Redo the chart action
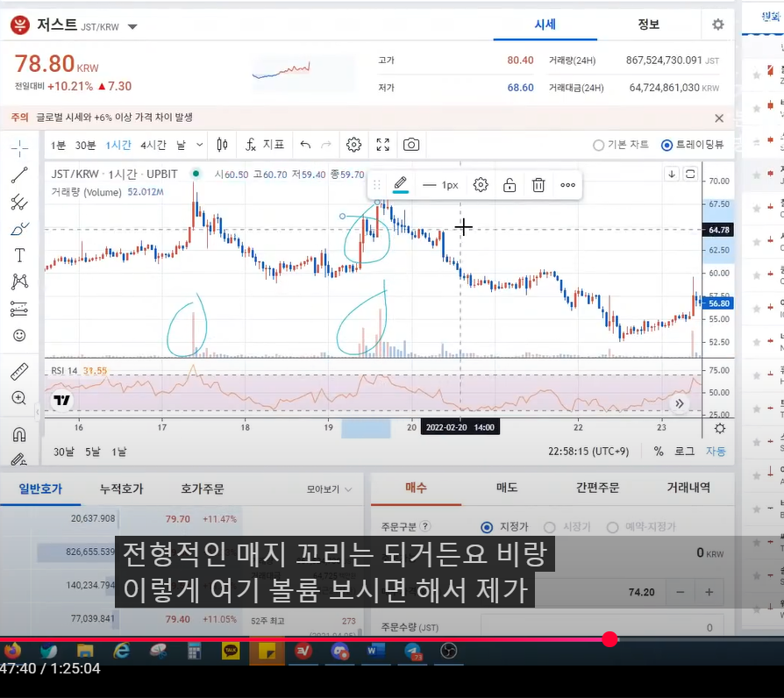Screen dimensions: 784x698 (x=326, y=145)
